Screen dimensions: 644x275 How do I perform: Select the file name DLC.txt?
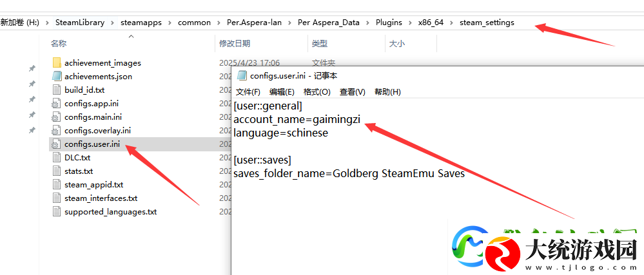[x=77, y=158]
